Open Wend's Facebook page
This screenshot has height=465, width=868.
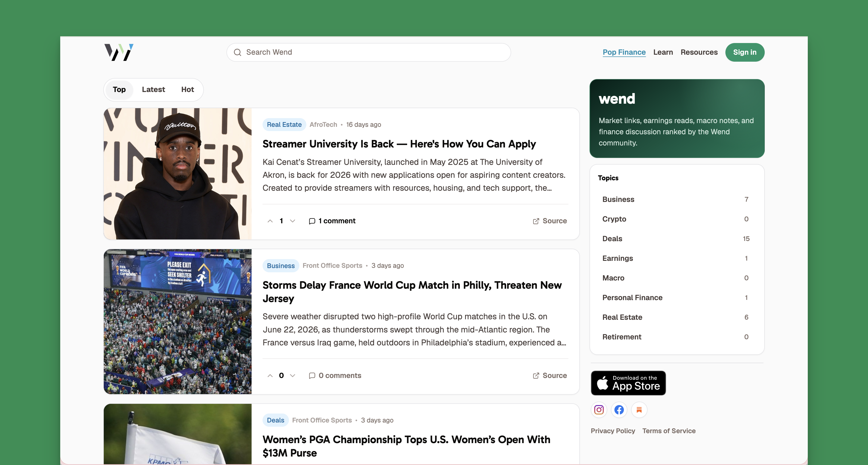click(x=619, y=410)
